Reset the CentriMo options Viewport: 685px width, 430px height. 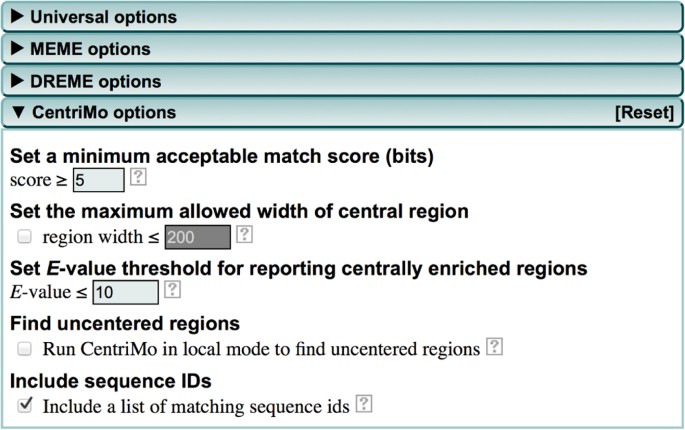644,113
